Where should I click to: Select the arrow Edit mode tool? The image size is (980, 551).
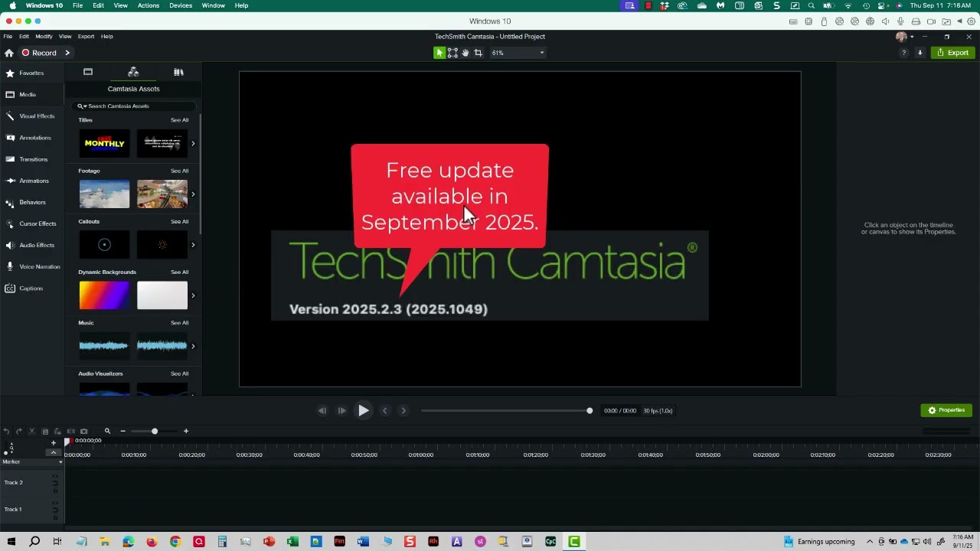coord(439,53)
